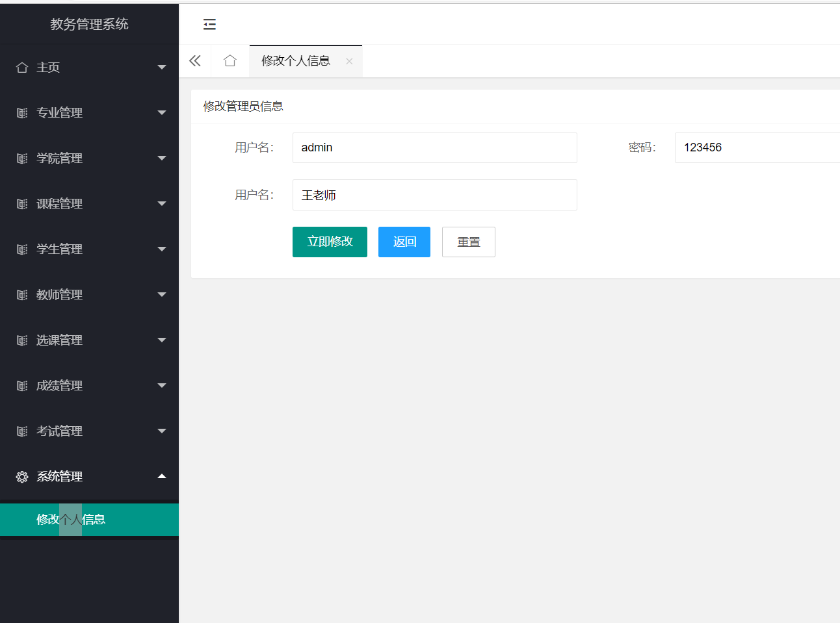Open the 考试管理 menu item

pos(89,431)
